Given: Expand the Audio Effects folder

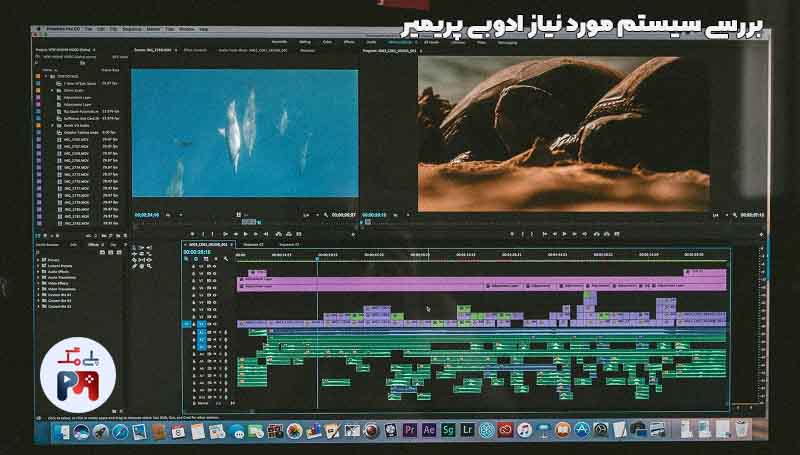Looking at the screenshot, I should click(38, 272).
